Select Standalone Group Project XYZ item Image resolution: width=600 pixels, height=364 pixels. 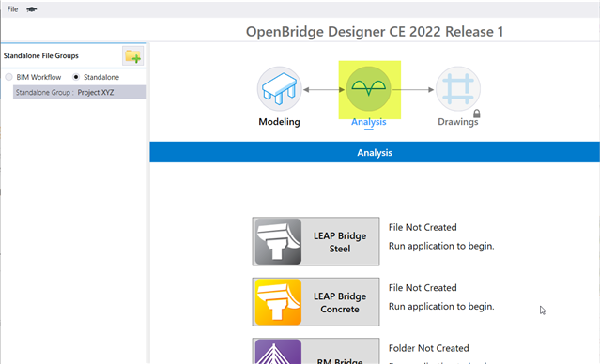80,93
